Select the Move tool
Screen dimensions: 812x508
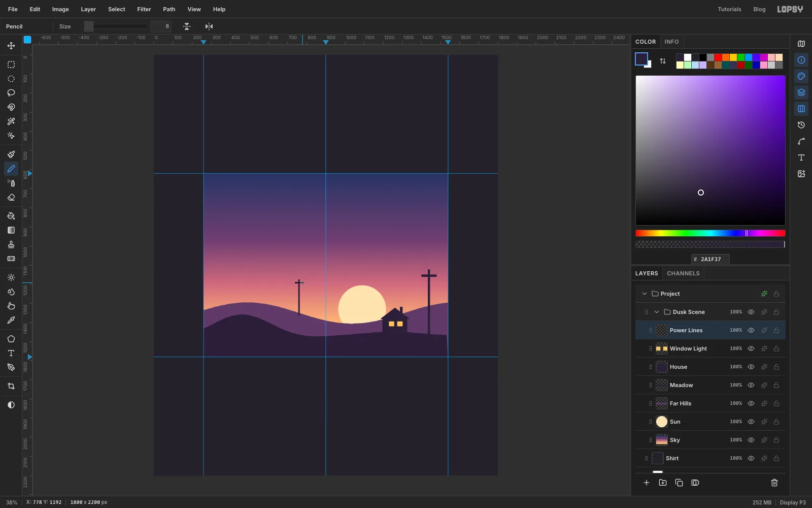coord(11,46)
